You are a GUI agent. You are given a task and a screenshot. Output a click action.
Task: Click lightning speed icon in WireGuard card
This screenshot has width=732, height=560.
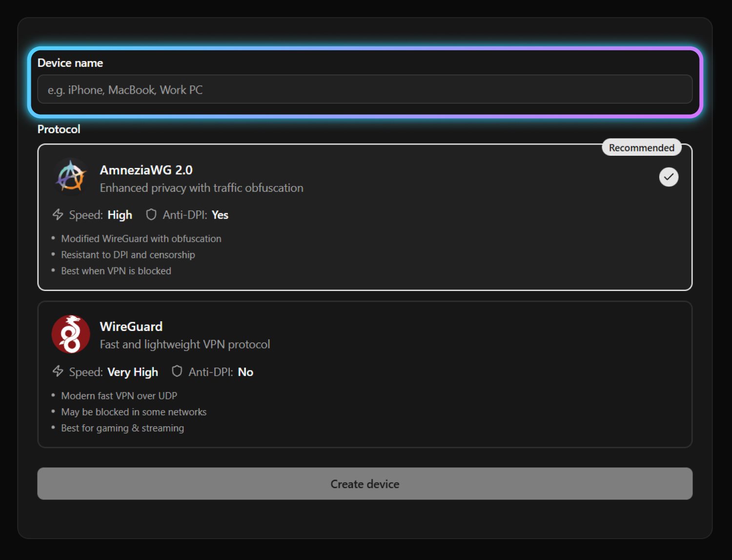pos(58,372)
